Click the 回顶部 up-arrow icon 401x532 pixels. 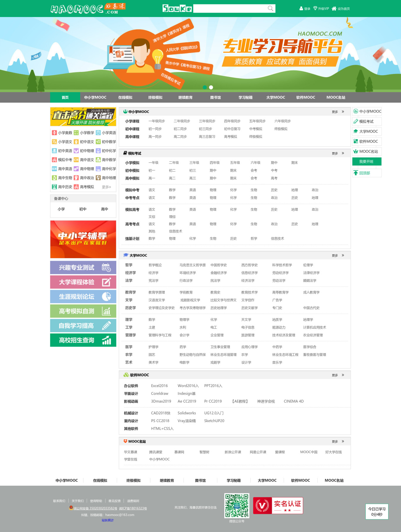tap(356, 173)
